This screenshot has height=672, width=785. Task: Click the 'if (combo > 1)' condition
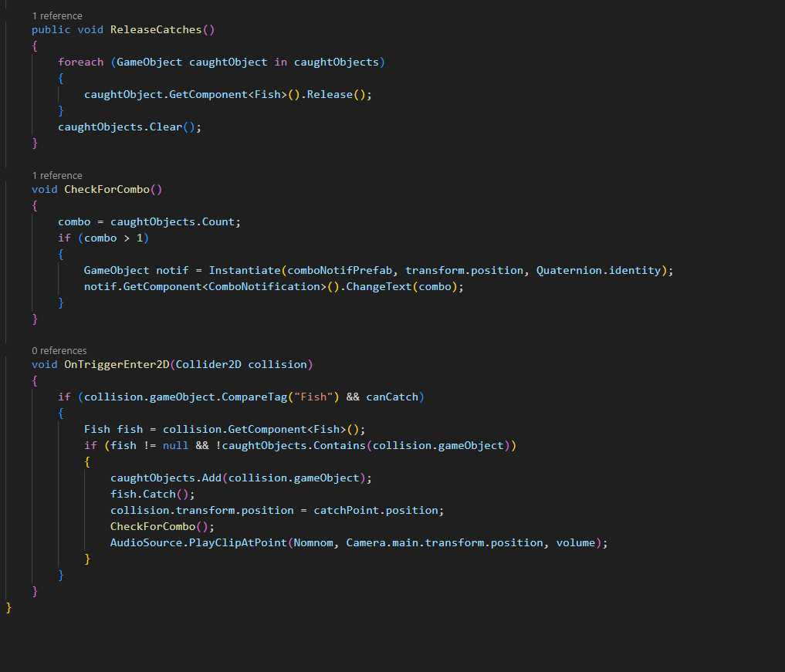coord(103,238)
